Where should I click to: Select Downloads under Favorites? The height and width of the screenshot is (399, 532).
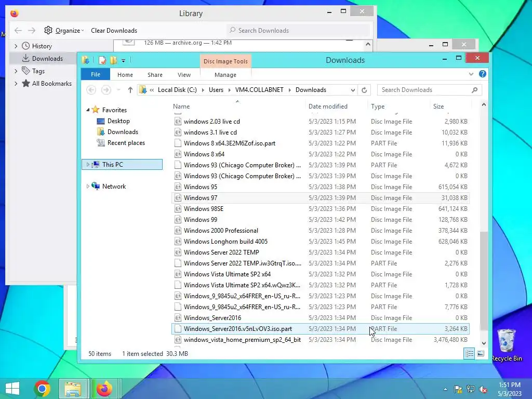click(123, 132)
